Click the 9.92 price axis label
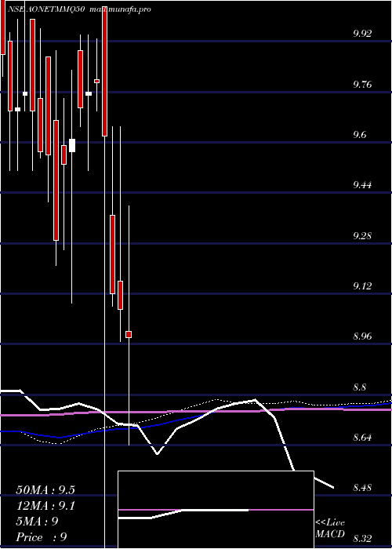Screen dimensions: 392x549 point(362,34)
